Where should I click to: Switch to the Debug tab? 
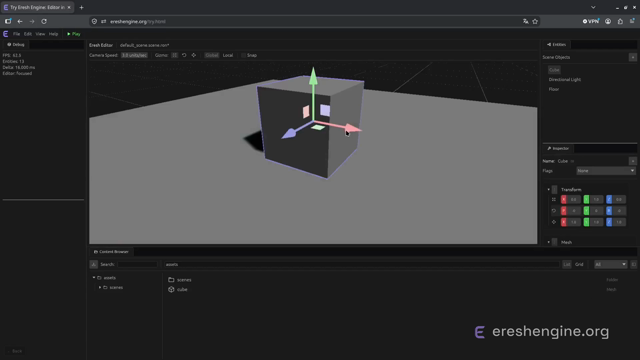pos(16,44)
